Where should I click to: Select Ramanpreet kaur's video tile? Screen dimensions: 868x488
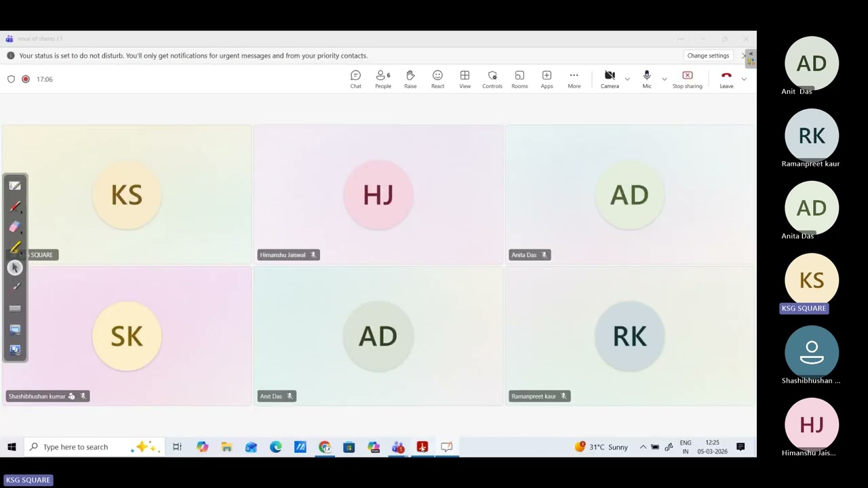pyautogui.click(x=630, y=336)
